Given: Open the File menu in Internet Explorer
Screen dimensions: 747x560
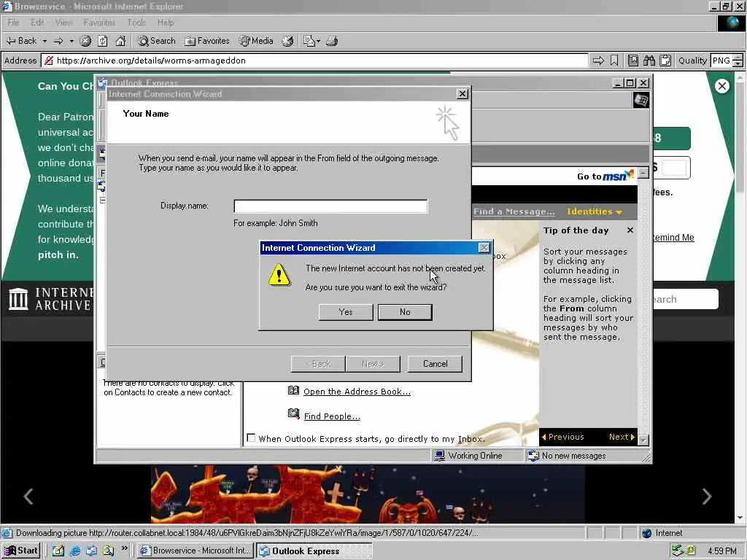Looking at the screenshot, I should [13, 23].
